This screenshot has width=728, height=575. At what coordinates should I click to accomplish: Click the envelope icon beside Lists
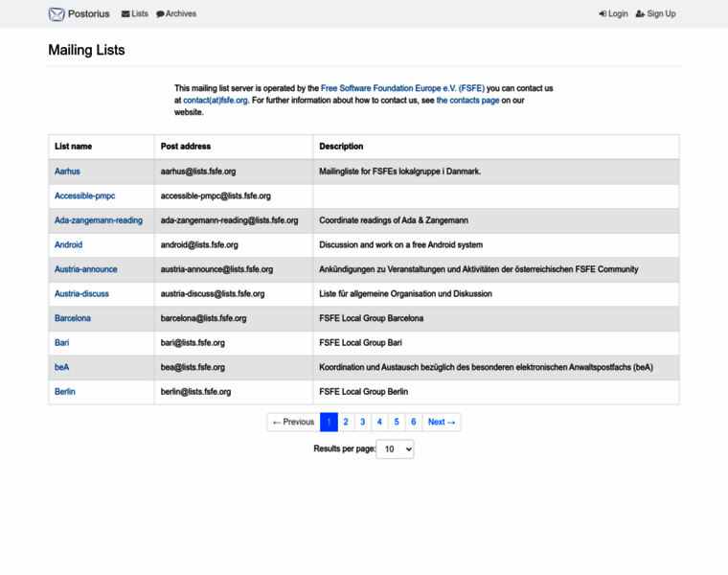(125, 14)
